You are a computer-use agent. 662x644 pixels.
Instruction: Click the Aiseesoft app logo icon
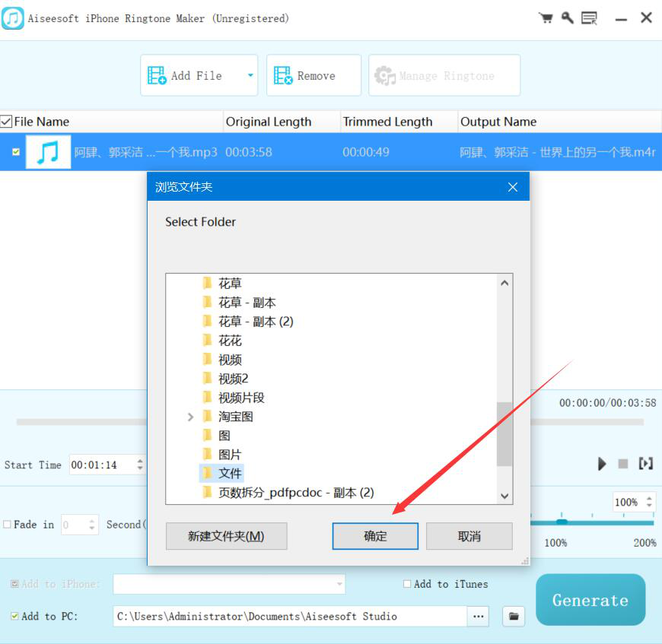(x=13, y=18)
